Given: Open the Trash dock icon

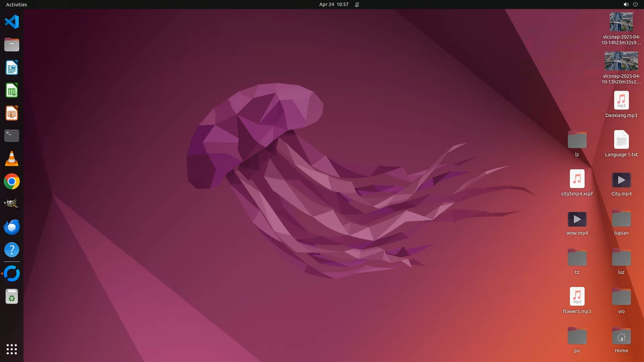Looking at the screenshot, I should pyautogui.click(x=12, y=297).
